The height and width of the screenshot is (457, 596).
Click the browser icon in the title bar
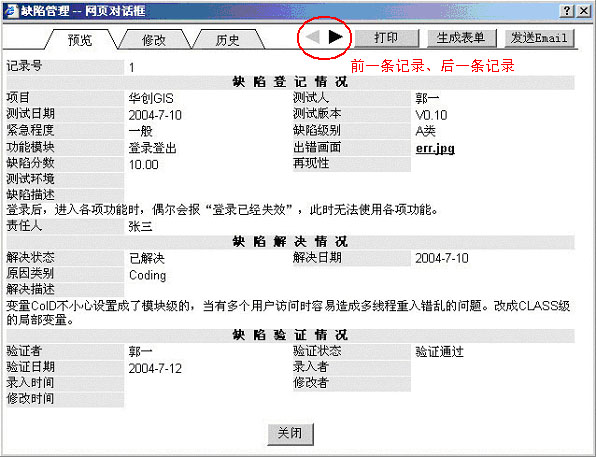pyautogui.click(x=11, y=11)
